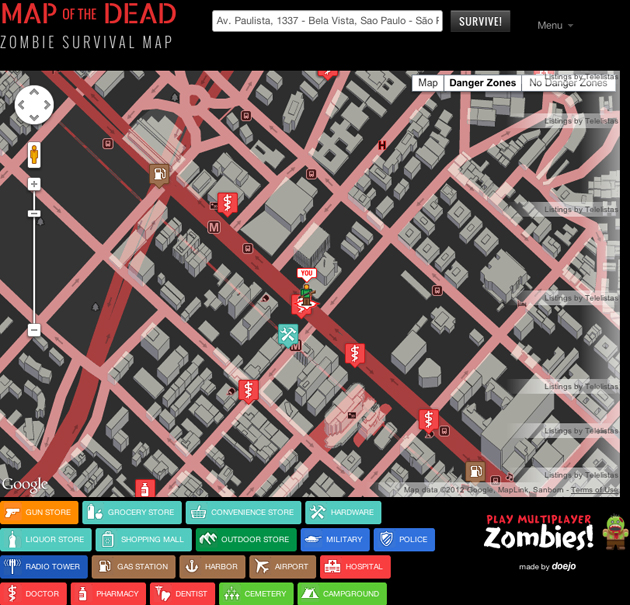Switch to the Map view tab
The width and height of the screenshot is (630, 605).
[428, 83]
